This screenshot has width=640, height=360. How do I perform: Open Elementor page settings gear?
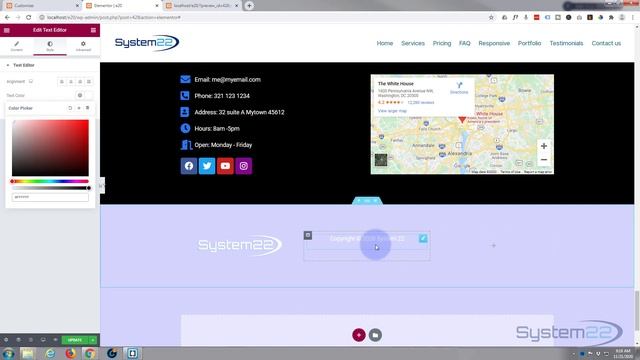tap(6, 340)
